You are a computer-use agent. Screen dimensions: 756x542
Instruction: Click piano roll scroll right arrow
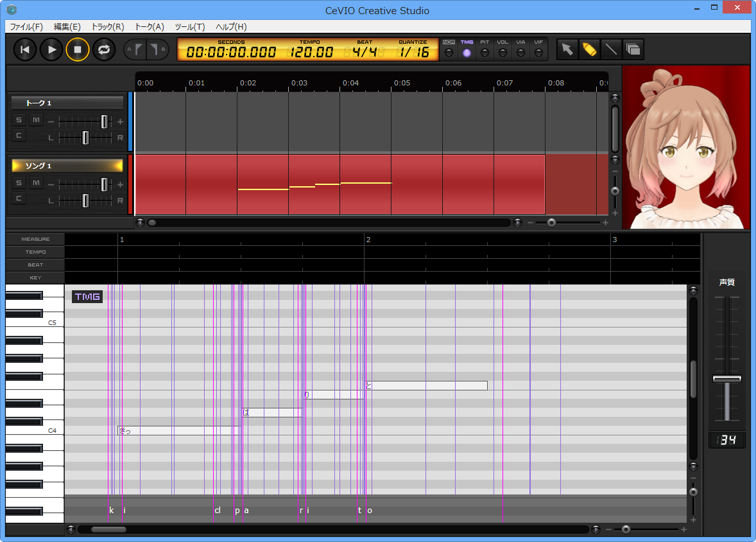[x=596, y=529]
